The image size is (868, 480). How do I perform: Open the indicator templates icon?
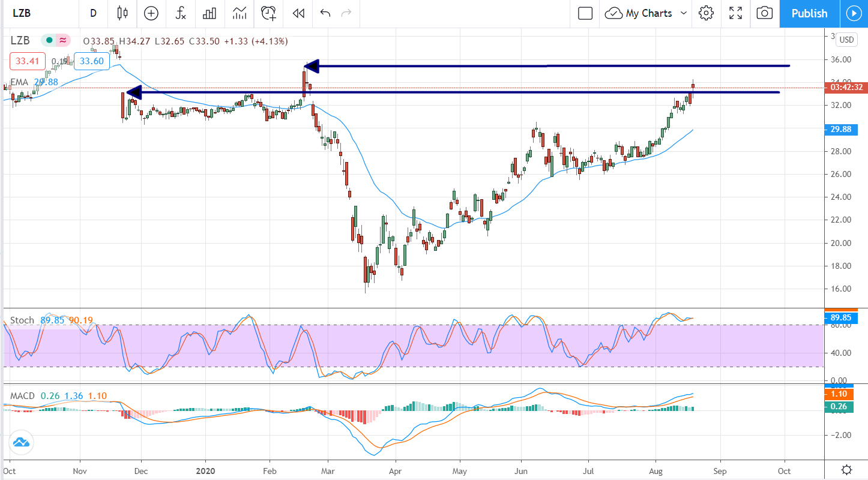[x=240, y=13]
